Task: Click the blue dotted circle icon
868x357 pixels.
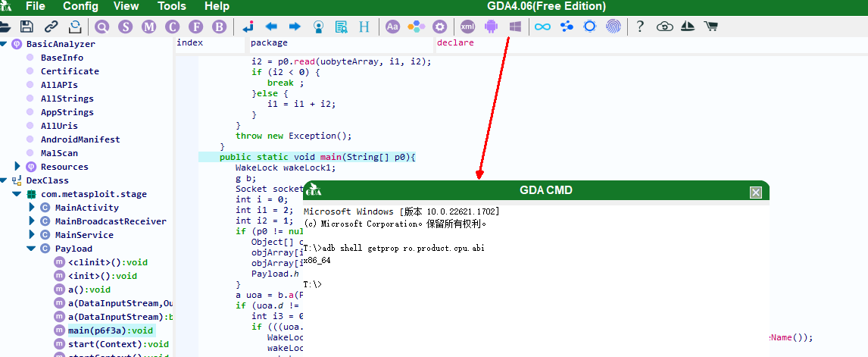Action: click(589, 26)
